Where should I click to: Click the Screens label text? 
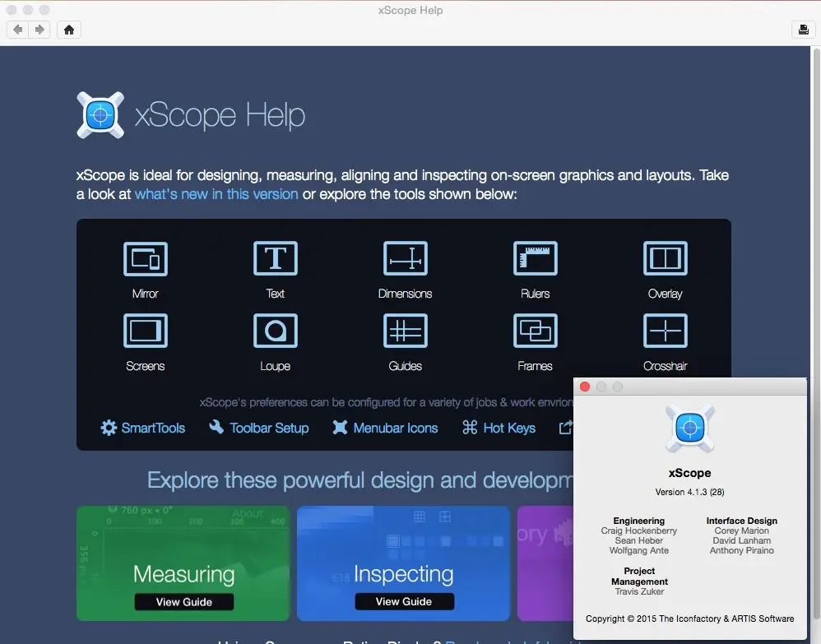145,366
